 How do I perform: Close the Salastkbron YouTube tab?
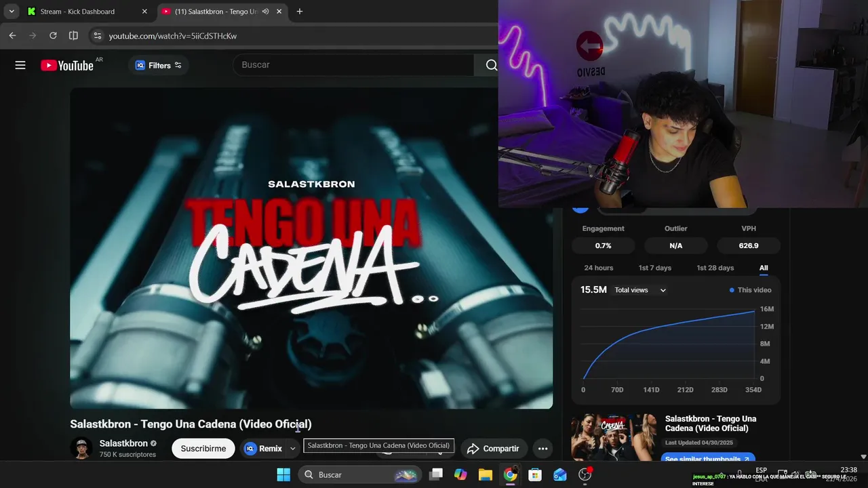(280, 12)
